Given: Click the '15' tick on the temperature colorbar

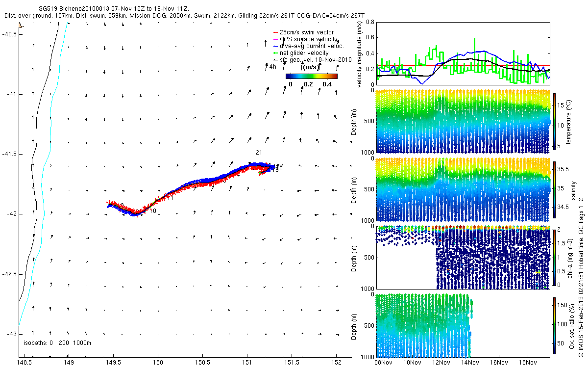Looking at the screenshot, I should pos(561,105).
